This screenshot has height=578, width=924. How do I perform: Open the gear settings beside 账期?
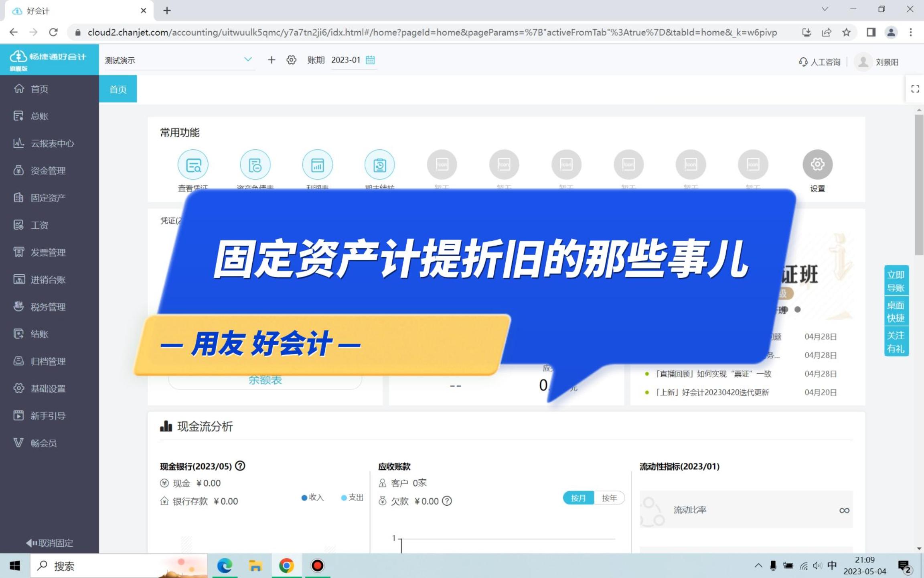291,60
